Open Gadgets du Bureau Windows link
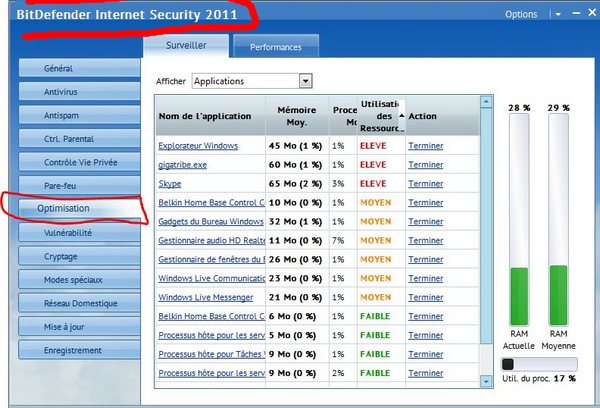This screenshot has width=600, height=408. 211,222
